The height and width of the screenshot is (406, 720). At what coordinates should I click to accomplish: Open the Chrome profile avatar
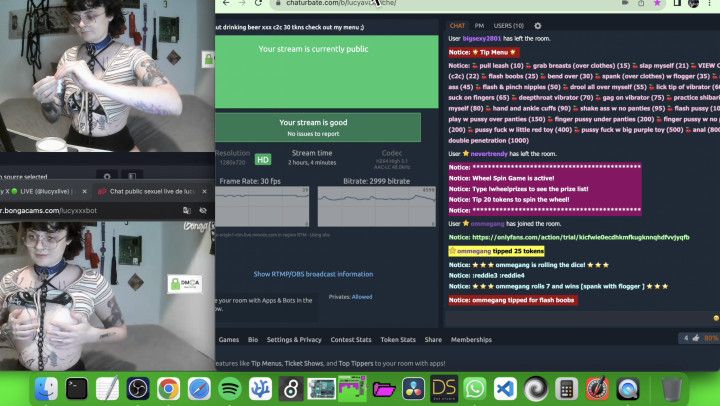click(x=693, y=3)
